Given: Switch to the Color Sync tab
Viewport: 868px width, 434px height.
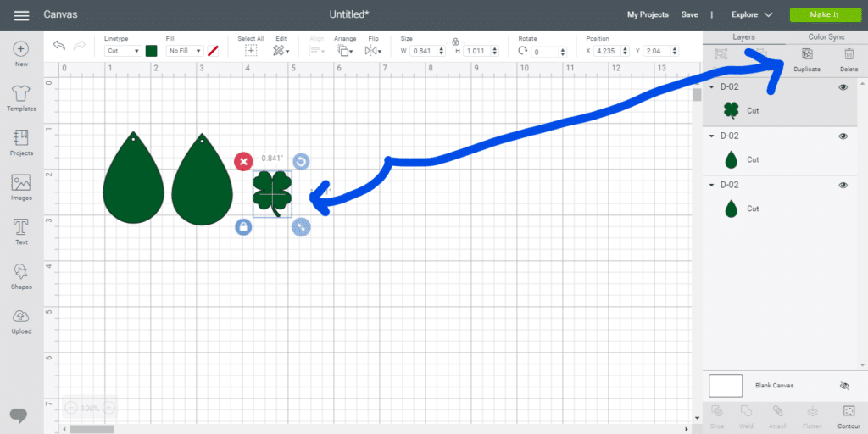Looking at the screenshot, I should [x=826, y=37].
